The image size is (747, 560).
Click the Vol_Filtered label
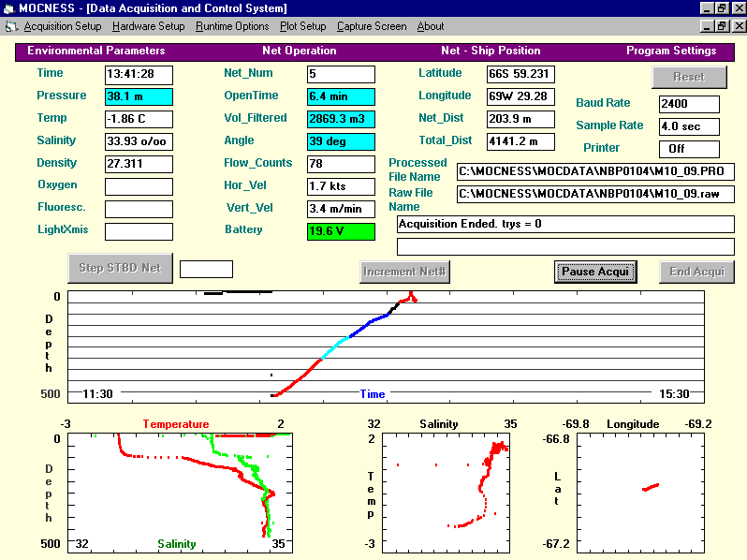[x=256, y=118]
